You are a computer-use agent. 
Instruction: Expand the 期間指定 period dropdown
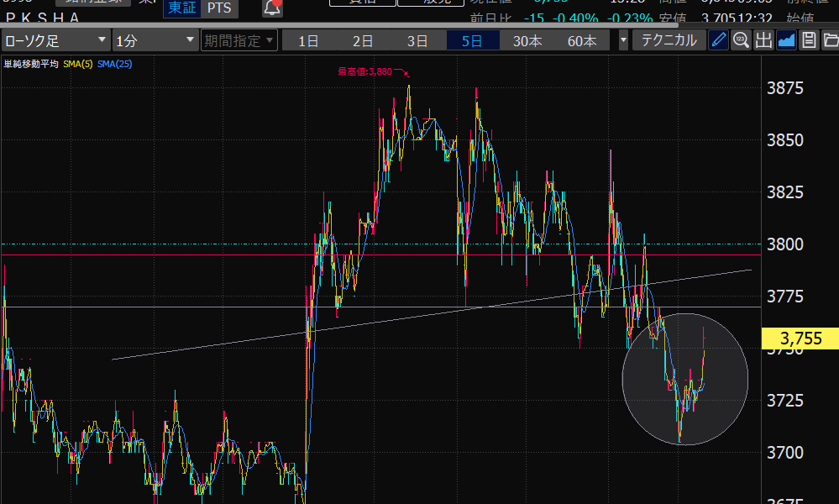[x=239, y=40]
